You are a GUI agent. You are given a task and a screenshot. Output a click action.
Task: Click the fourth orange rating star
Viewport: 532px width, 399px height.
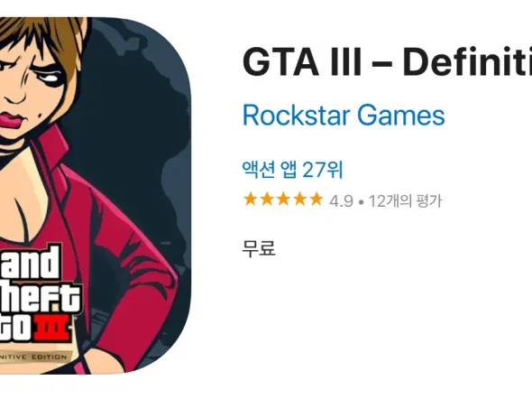coord(299,199)
